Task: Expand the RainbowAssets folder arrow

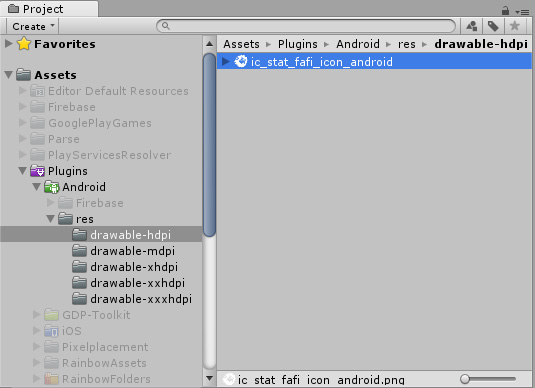Action: click(x=37, y=362)
